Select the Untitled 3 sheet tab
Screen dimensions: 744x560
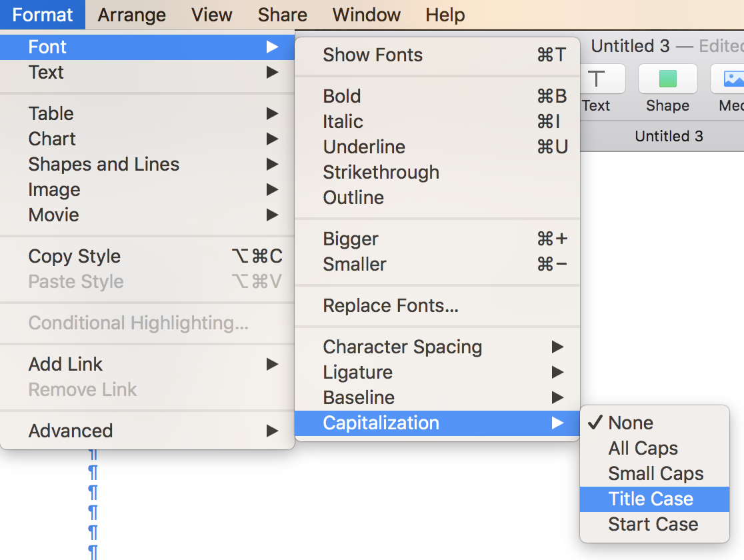point(669,136)
